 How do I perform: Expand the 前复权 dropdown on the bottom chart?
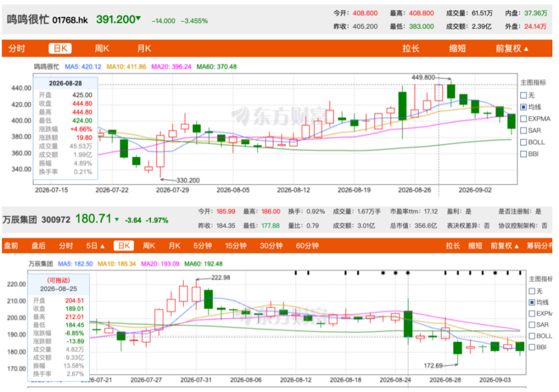505,246
